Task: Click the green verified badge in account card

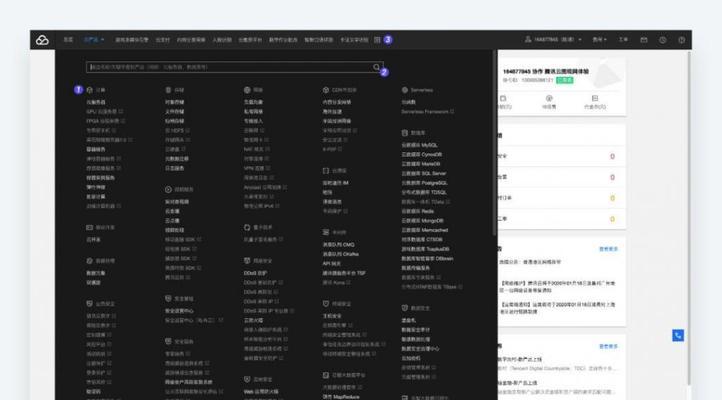Action: click(x=565, y=80)
